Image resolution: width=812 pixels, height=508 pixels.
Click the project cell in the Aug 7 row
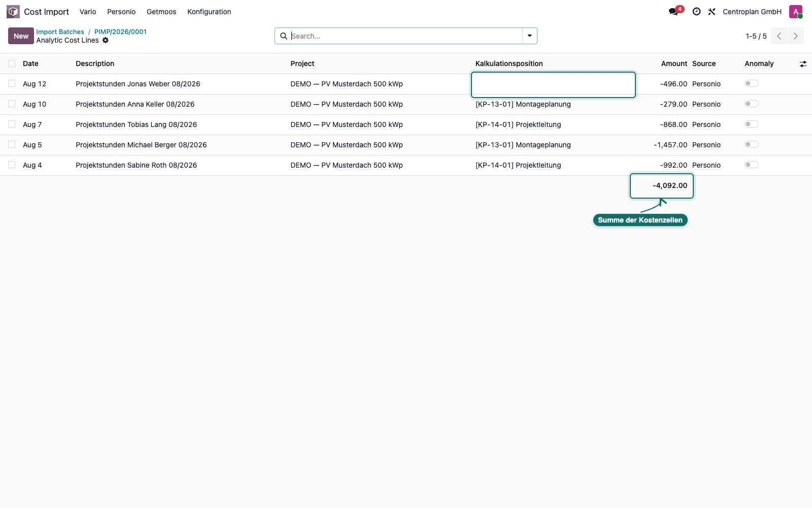347,124
